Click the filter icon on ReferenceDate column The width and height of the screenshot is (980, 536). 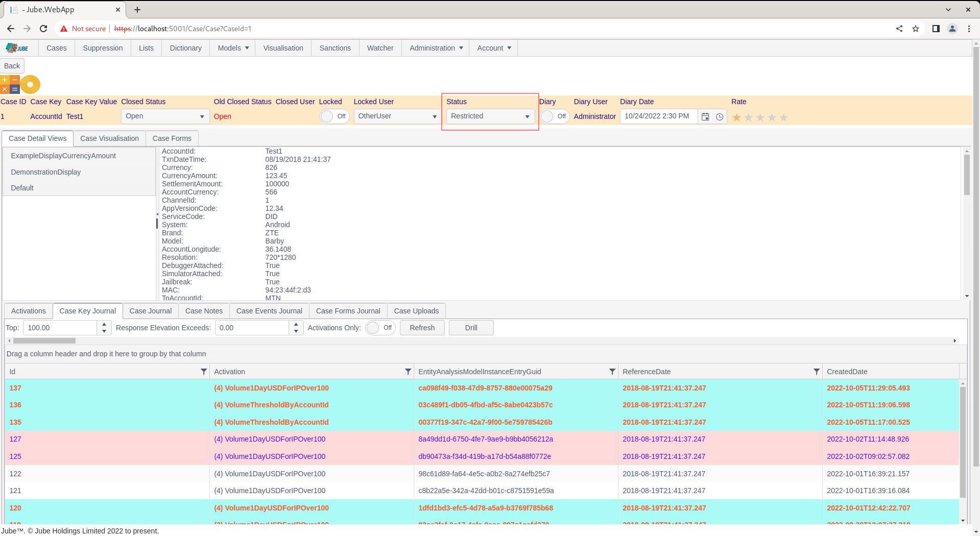pos(816,372)
